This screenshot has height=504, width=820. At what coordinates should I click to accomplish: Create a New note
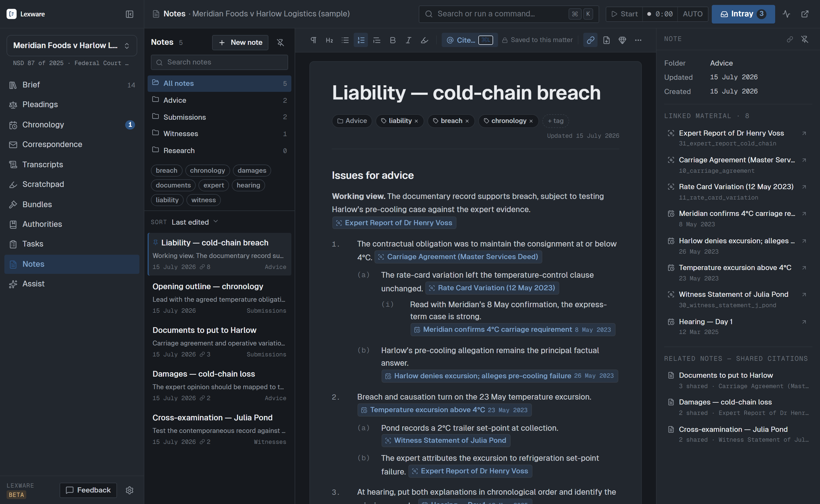[x=240, y=42]
